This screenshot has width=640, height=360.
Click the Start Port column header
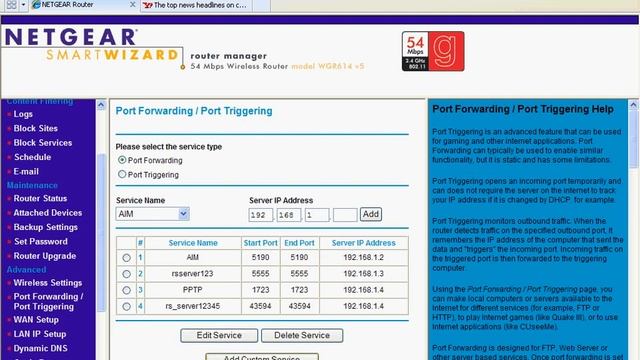click(260, 243)
